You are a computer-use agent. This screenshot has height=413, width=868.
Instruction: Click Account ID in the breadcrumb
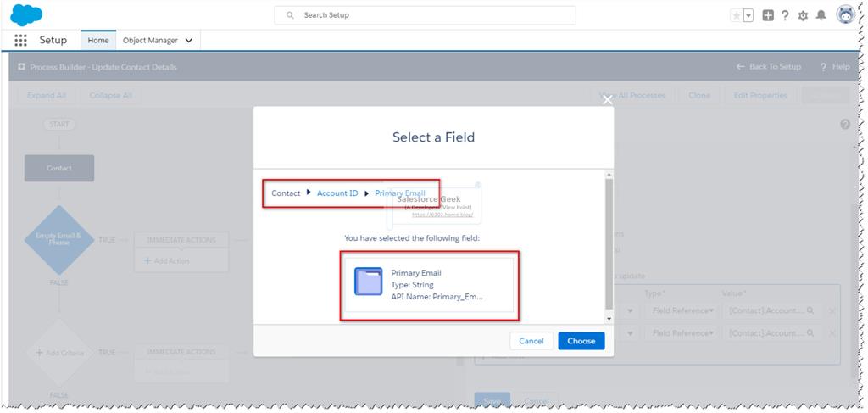pyautogui.click(x=337, y=193)
